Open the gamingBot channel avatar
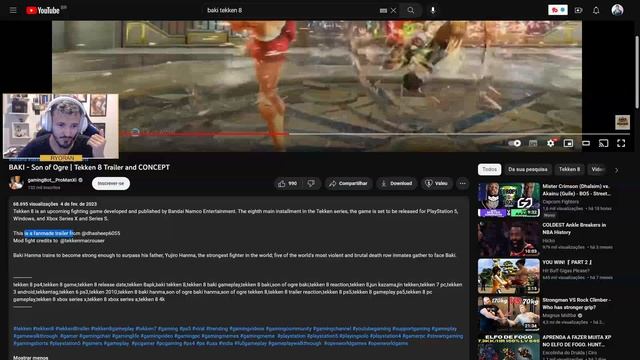 pyautogui.click(x=16, y=183)
